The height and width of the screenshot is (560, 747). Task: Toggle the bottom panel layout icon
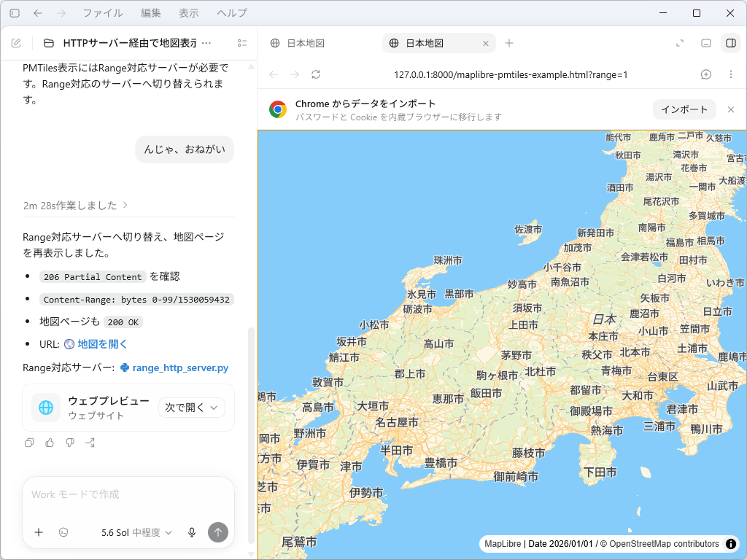point(706,43)
